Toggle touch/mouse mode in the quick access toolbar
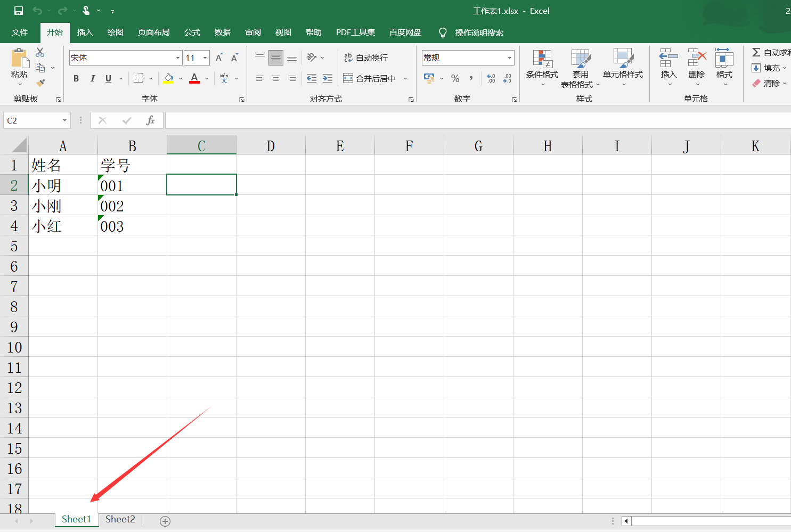This screenshot has height=532, width=791. (86, 11)
